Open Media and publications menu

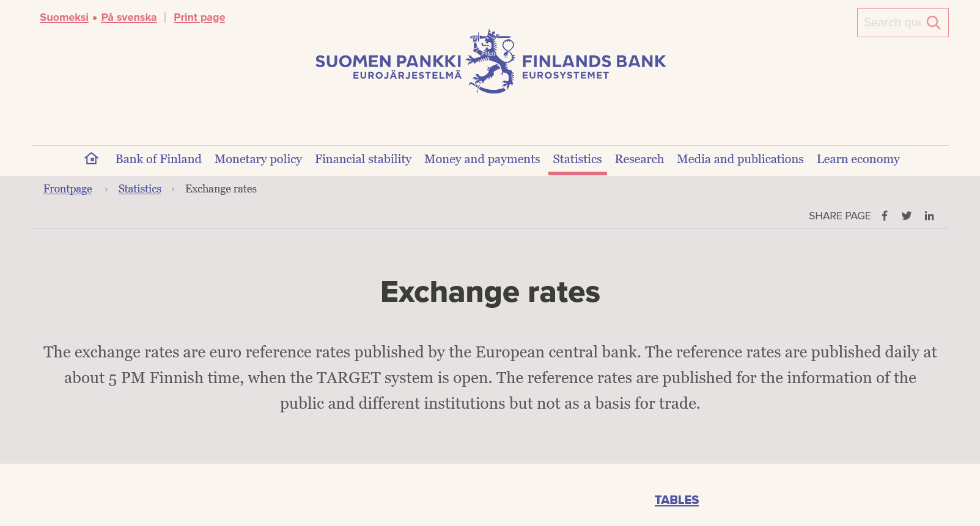pyautogui.click(x=740, y=159)
